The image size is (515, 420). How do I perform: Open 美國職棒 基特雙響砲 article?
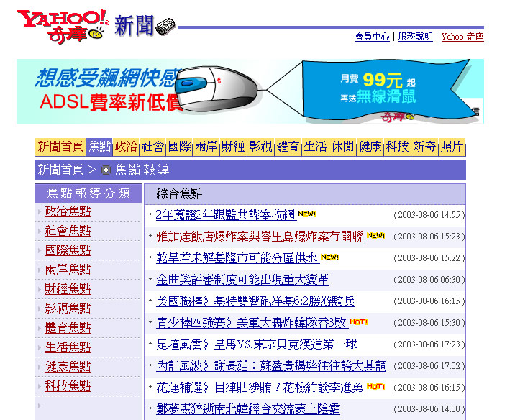point(255,301)
